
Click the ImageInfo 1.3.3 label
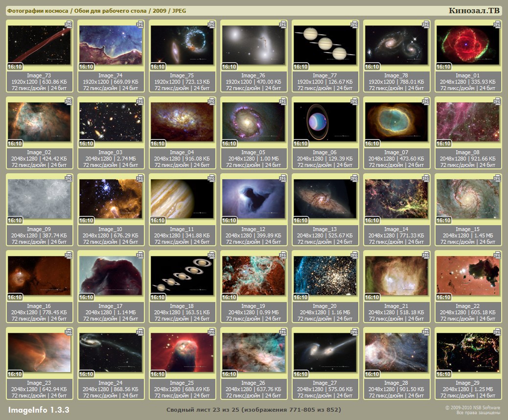[39, 409]
